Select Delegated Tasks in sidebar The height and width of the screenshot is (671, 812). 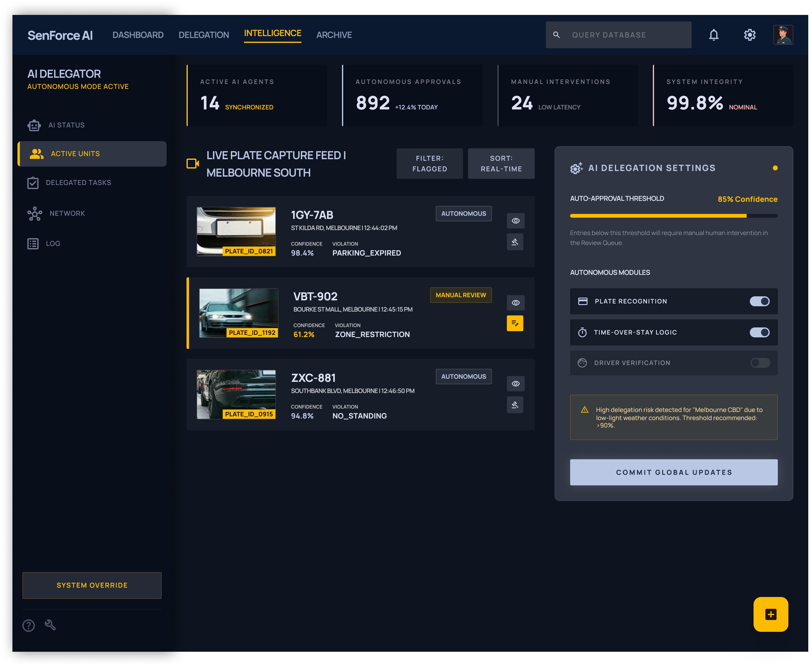[x=78, y=183]
